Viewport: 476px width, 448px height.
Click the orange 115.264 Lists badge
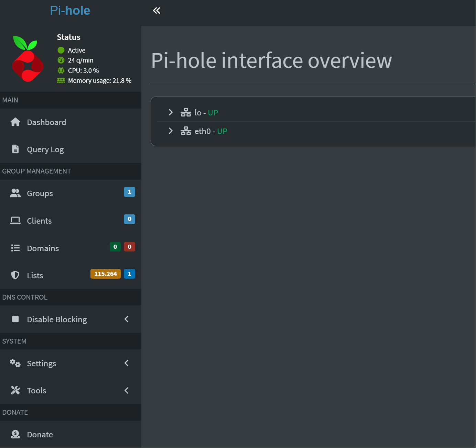(x=105, y=274)
